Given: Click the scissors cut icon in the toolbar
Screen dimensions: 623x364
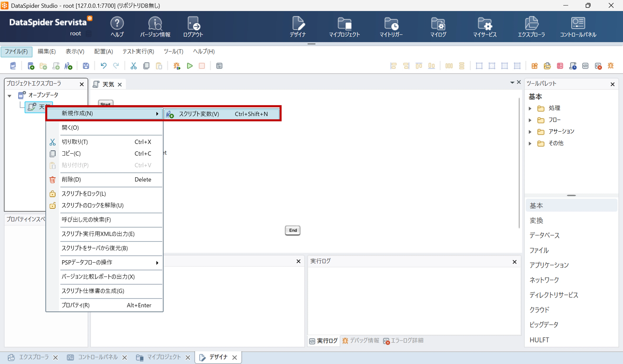Looking at the screenshot, I should pyautogui.click(x=134, y=66).
